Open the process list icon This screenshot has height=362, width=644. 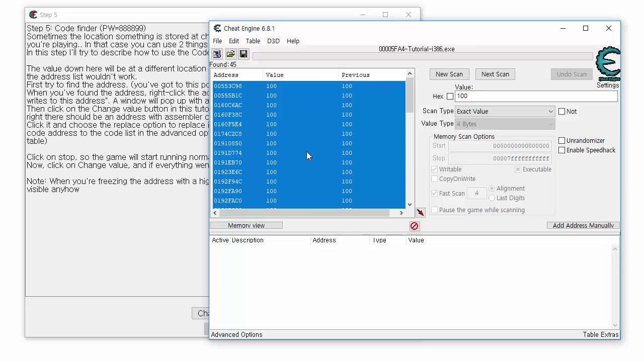coord(217,54)
